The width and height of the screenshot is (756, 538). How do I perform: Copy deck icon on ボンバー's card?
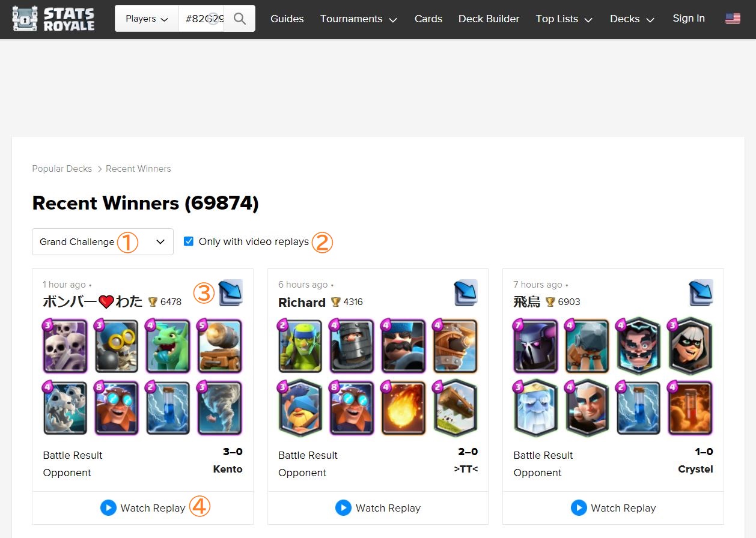pyautogui.click(x=231, y=292)
